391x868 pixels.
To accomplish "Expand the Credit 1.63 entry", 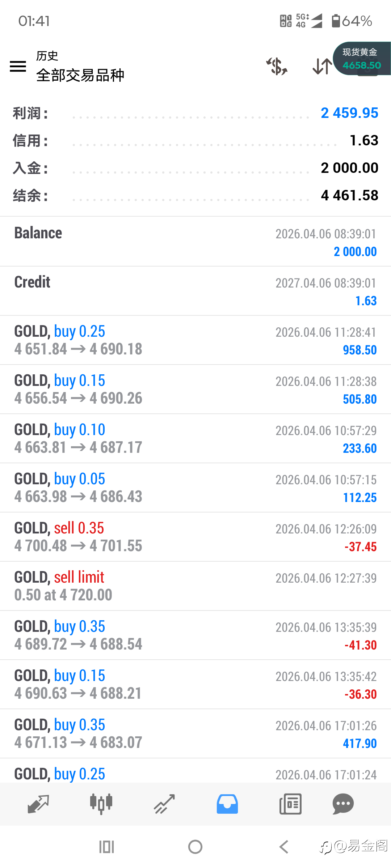I will (195, 291).
